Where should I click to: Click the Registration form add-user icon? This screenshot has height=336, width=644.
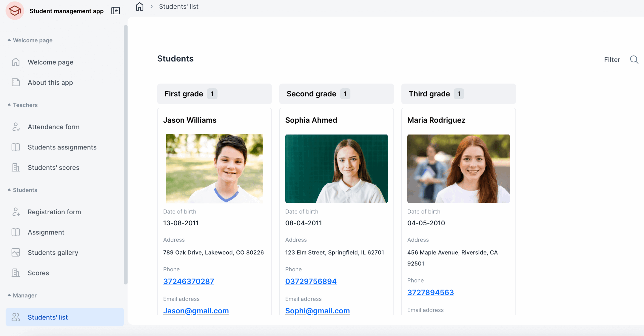click(x=16, y=212)
